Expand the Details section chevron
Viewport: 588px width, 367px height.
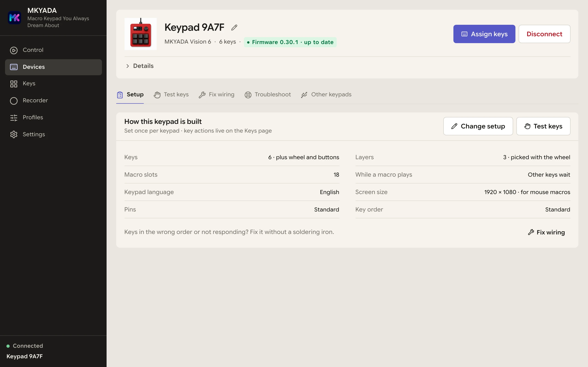127,66
